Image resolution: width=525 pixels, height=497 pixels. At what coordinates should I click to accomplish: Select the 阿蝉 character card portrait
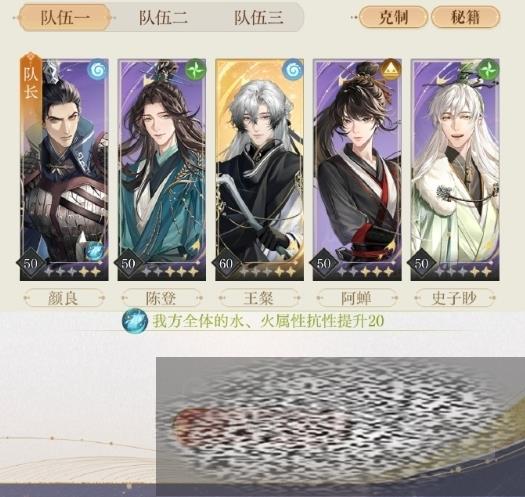357,170
